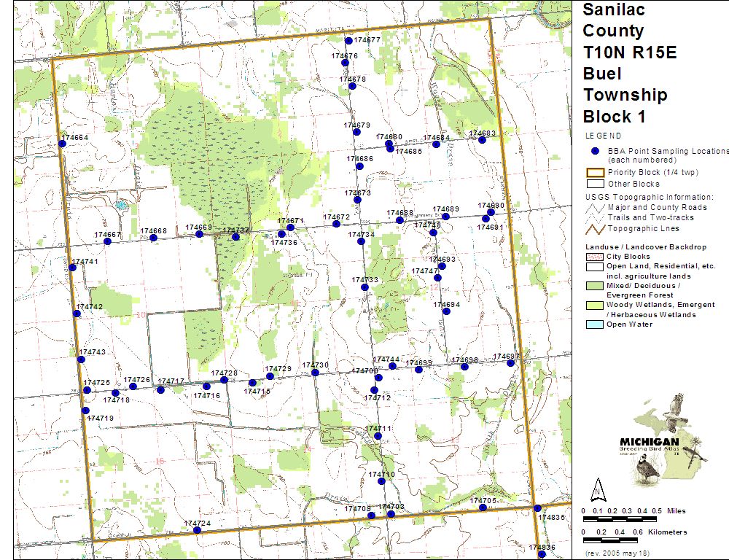The height and width of the screenshot is (560, 729).
Task: Select the Other Blocks legend box
Action: tap(595, 184)
